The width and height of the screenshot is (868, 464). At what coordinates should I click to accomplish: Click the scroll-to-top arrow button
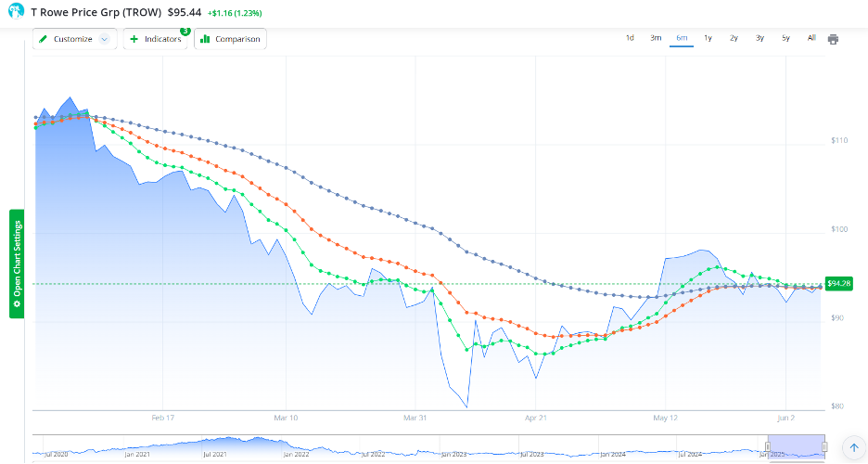point(853,447)
